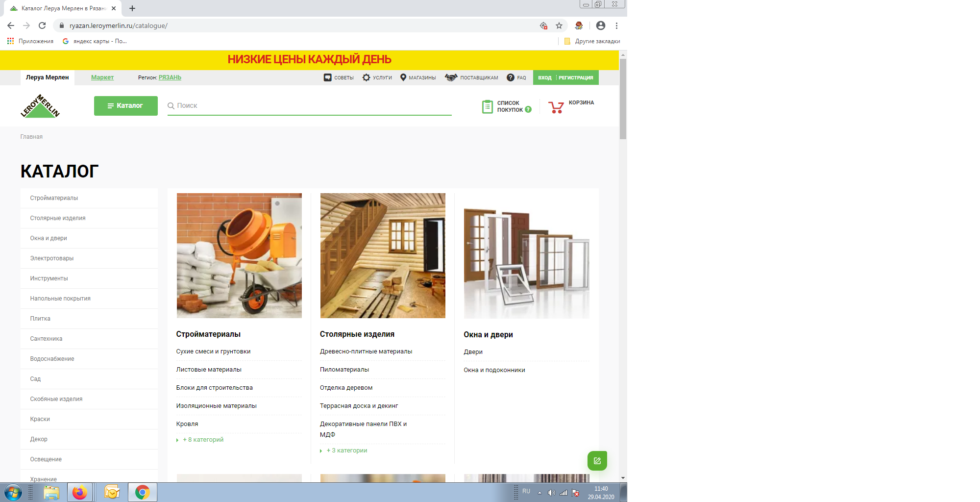Image resolution: width=980 pixels, height=502 pixels.
Task: Open the shopping list clipboard icon
Action: (487, 106)
